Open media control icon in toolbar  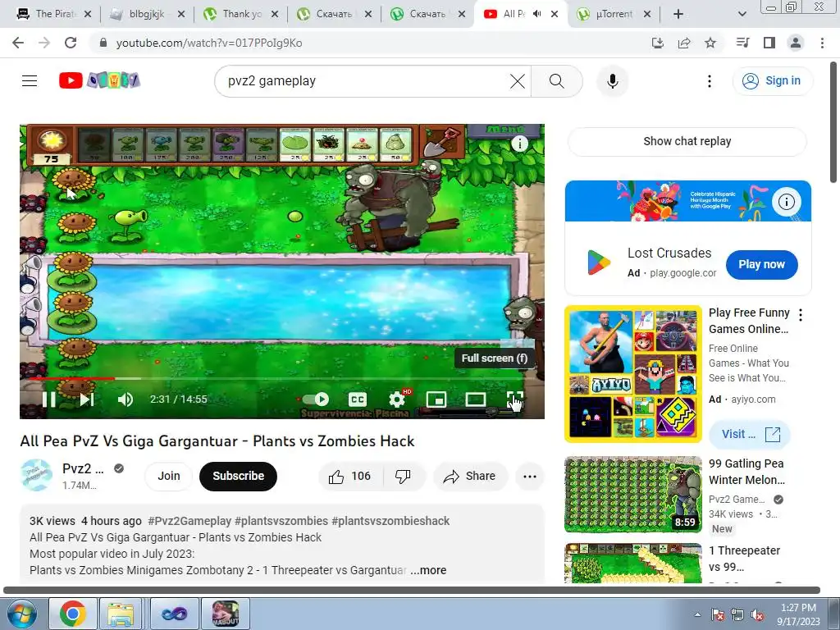pyautogui.click(x=742, y=43)
